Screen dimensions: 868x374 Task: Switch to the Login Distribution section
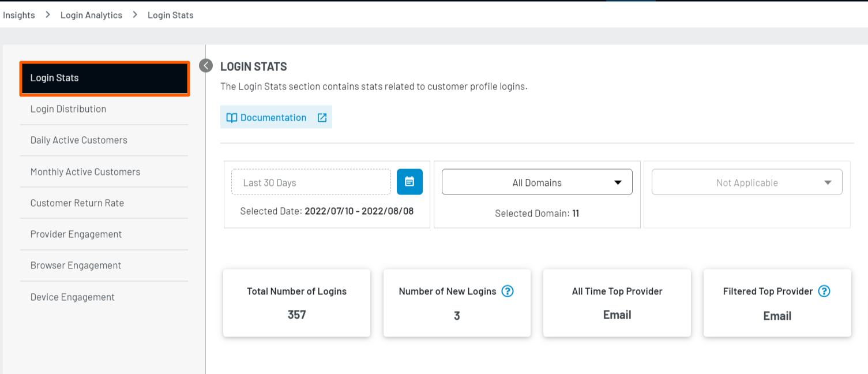(68, 109)
